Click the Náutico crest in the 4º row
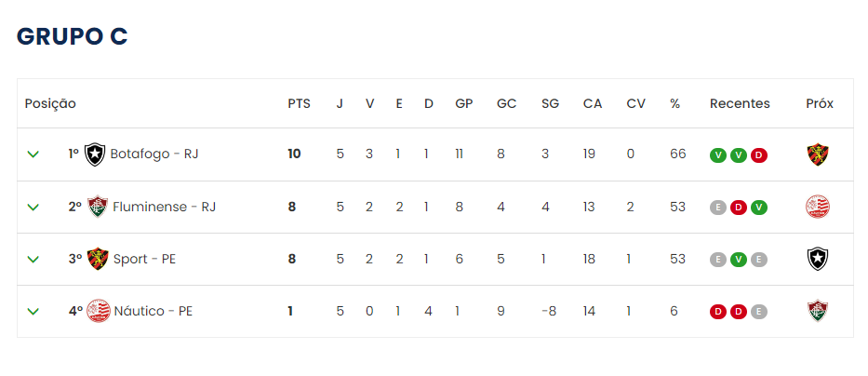The height and width of the screenshot is (376, 868). 99,311
